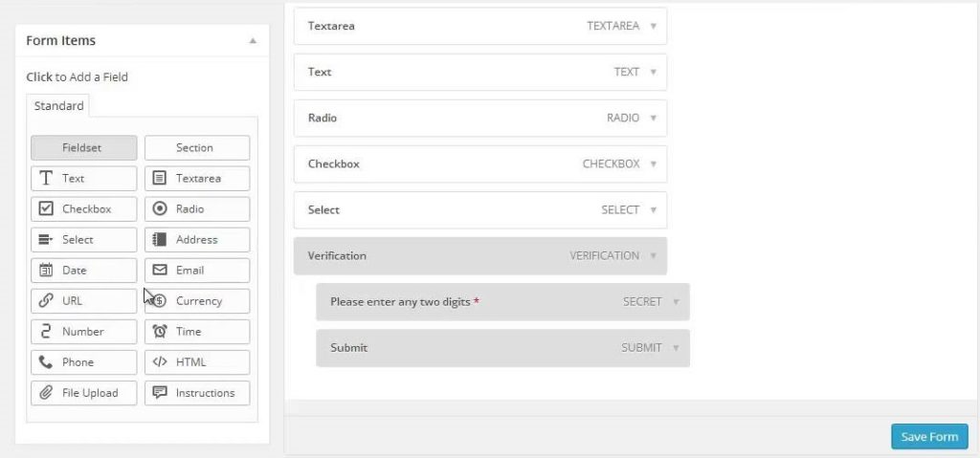The height and width of the screenshot is (458, 980).
Task: Click the Phone handset icon
Action: point(45,362)
